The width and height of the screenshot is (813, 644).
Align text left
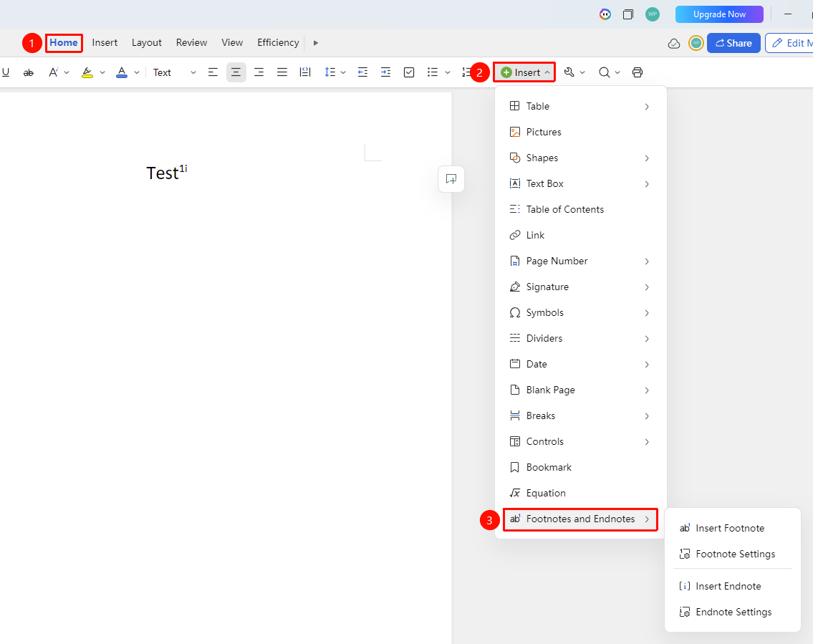[x=213, y=72]
